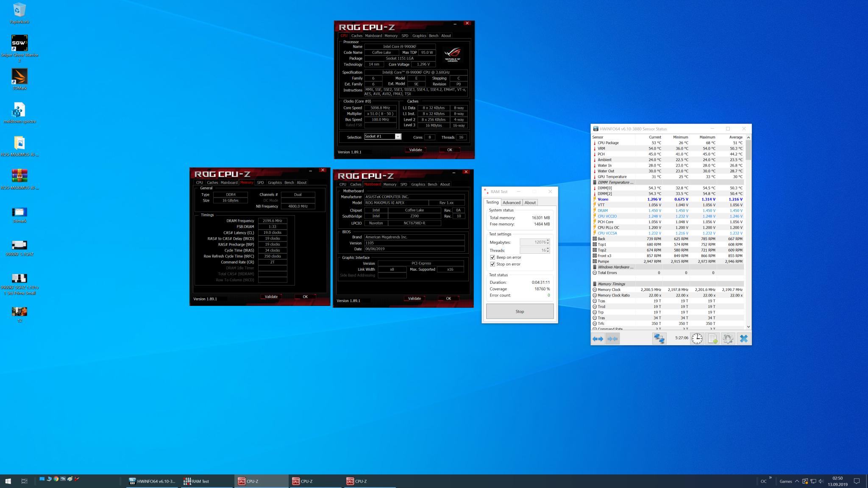This screenshot has height=488, width=868.
Task: Click the Megabytes stepper in RAM Test
Action: (548, 242)
